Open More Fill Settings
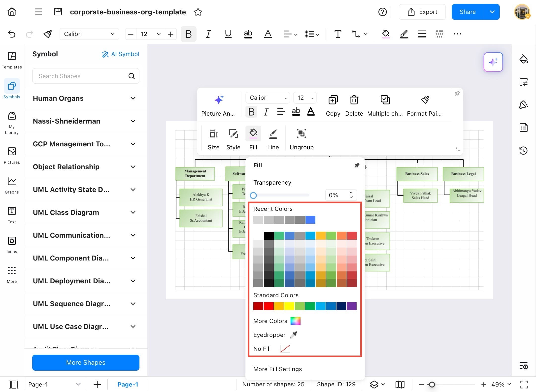The height and width of the screenshot is (392, 536). (x=277, y=369)
